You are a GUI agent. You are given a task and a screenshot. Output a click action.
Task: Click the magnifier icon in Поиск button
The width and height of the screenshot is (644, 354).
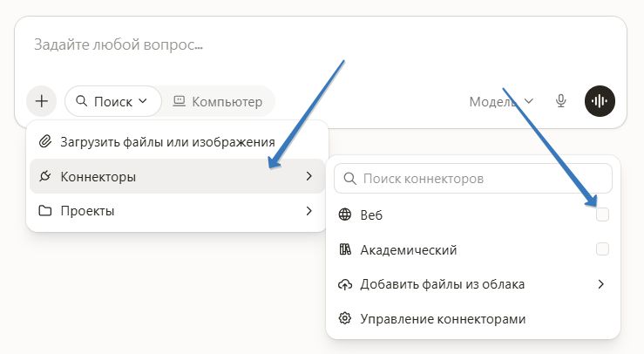pyautogui.click(x=82, y=101)
